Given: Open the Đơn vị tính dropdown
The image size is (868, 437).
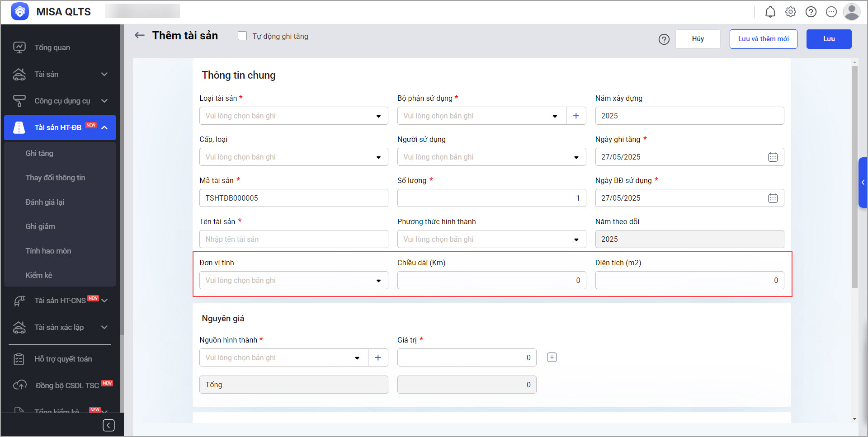Looking at the screenshot, I should click(293, 280).
